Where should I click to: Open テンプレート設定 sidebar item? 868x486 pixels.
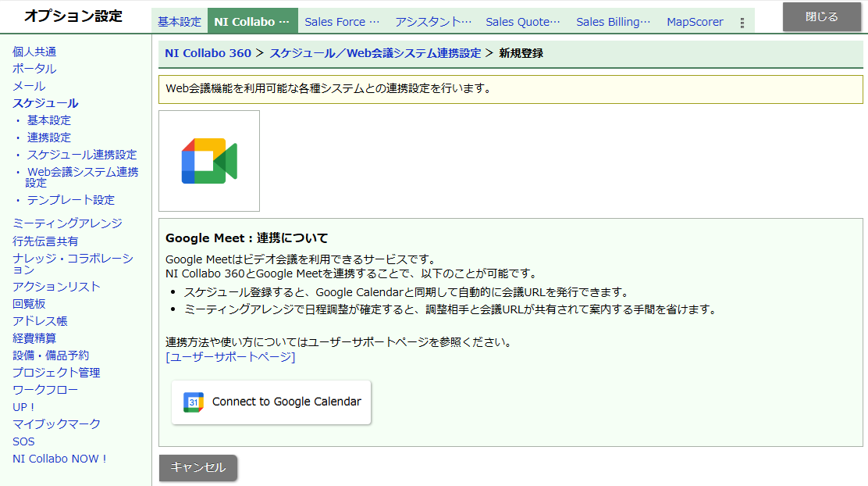coord(71,199)
